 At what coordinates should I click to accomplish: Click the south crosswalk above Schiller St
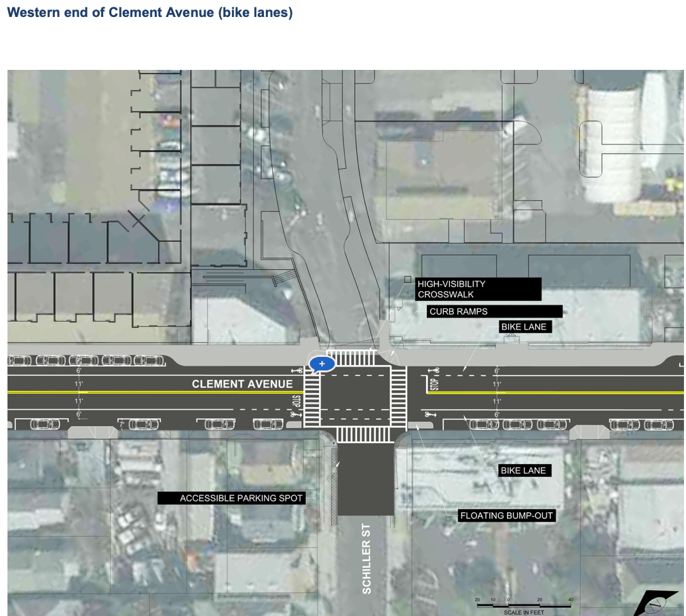coord(363,435)
